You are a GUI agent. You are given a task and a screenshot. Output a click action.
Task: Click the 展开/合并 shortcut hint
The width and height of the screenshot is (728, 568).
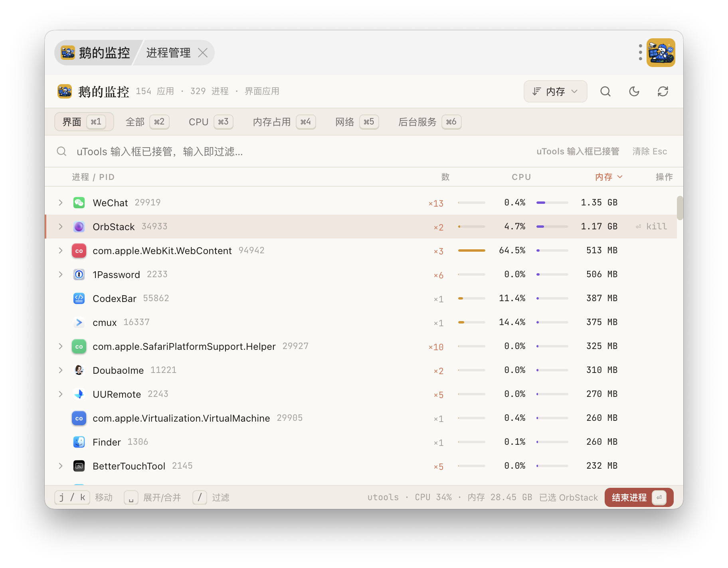point(152,497)
